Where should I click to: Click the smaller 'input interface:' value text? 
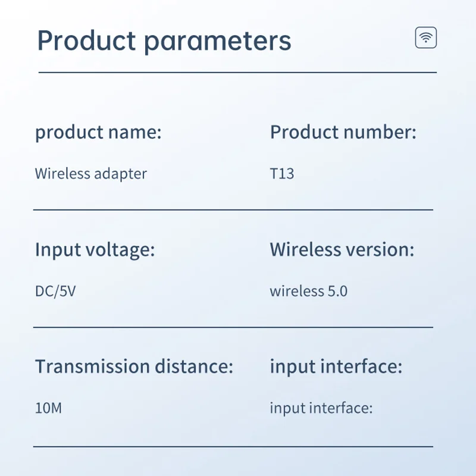click(321, 409)
